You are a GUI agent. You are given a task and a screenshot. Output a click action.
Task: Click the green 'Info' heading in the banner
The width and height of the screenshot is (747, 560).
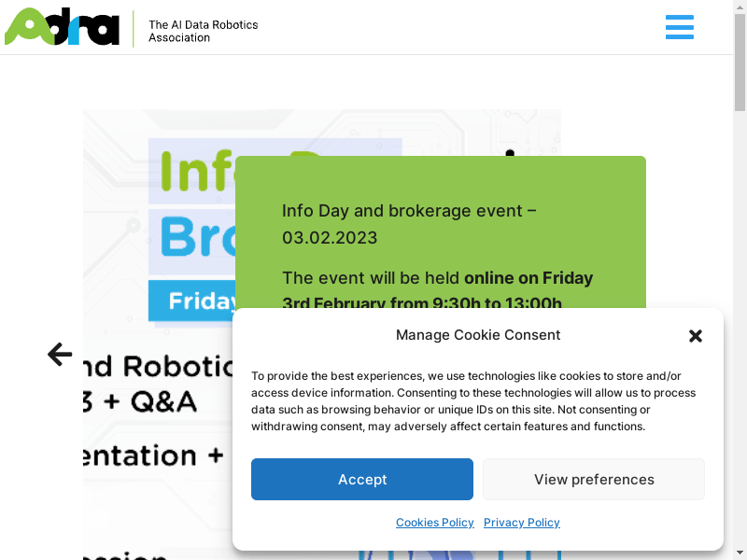196,171
